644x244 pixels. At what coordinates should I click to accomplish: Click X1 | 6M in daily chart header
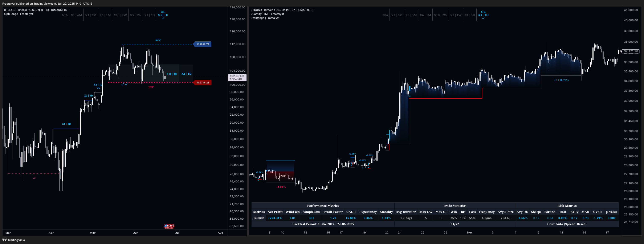pos(77,15)
